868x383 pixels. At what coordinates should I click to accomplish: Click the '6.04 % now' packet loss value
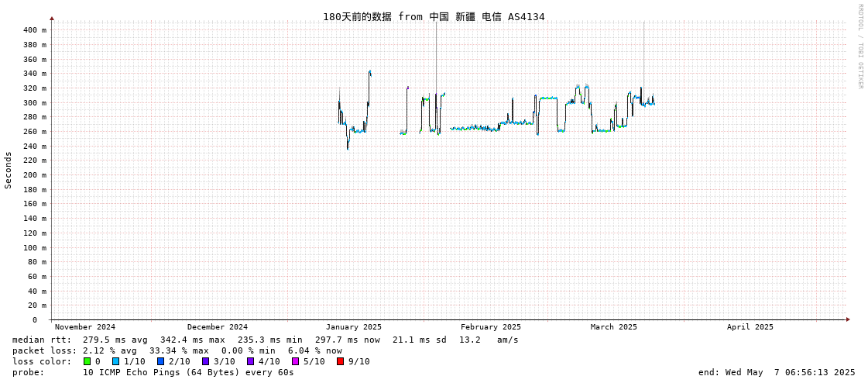coord(315,350)
